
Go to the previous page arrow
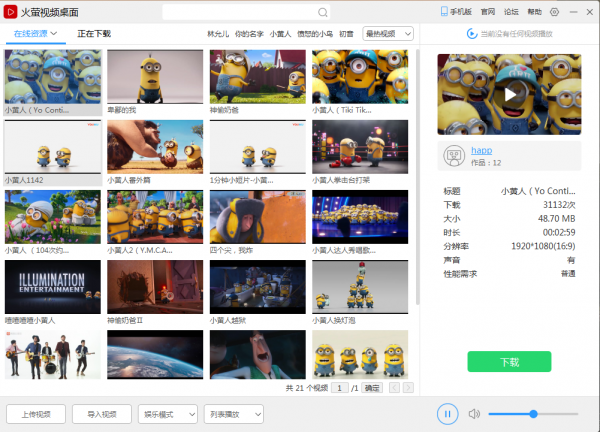pos(394,388)
